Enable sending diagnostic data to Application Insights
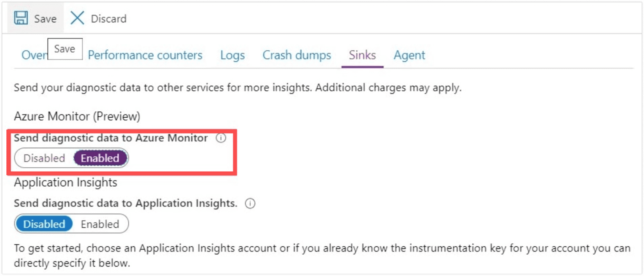Screen dimensions: 644x276 click(100, 224)
